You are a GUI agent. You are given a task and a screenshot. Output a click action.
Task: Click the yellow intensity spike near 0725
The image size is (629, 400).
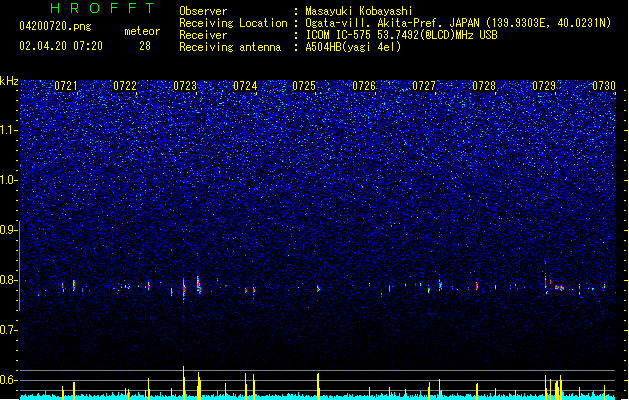[318, 386]
